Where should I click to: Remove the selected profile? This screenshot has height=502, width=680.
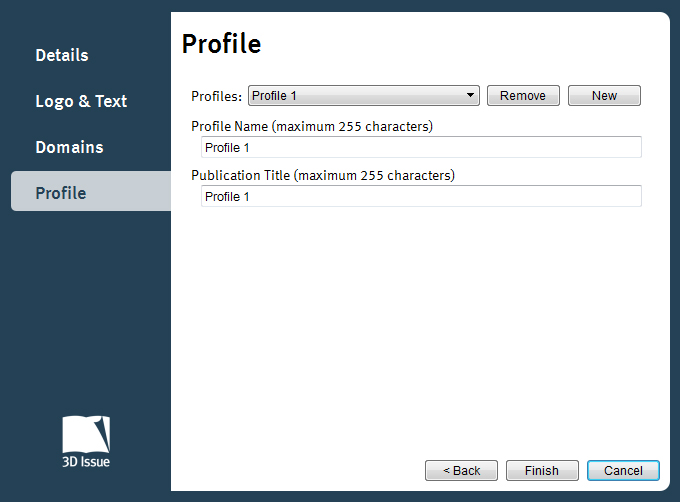(523, 96)
